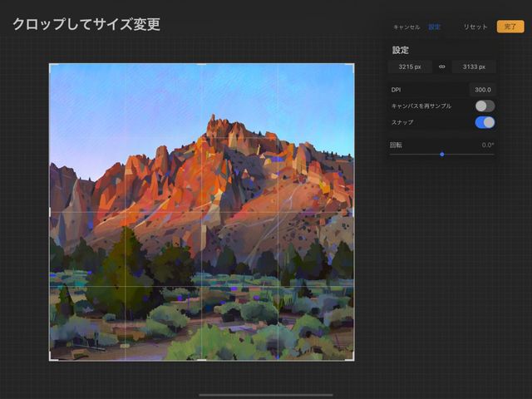Enable キャンバスを再サンプル switch

pyautogui.click(x=485, y=106)
